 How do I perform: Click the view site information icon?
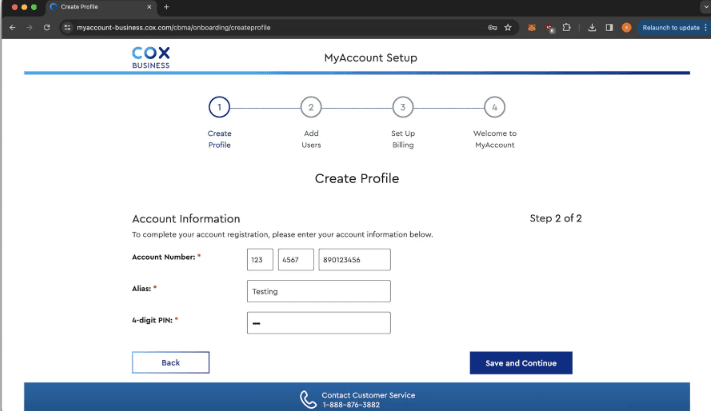click(68, 28)
